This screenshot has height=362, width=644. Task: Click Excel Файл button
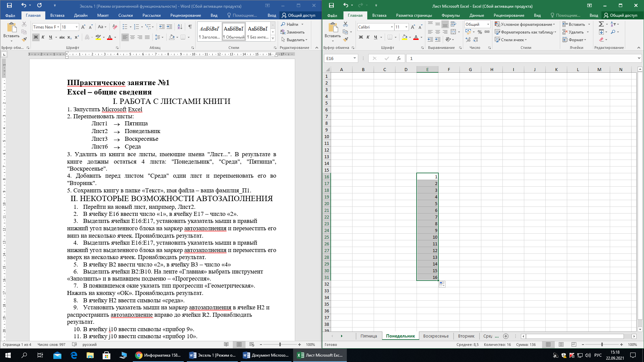pos(332,15)
